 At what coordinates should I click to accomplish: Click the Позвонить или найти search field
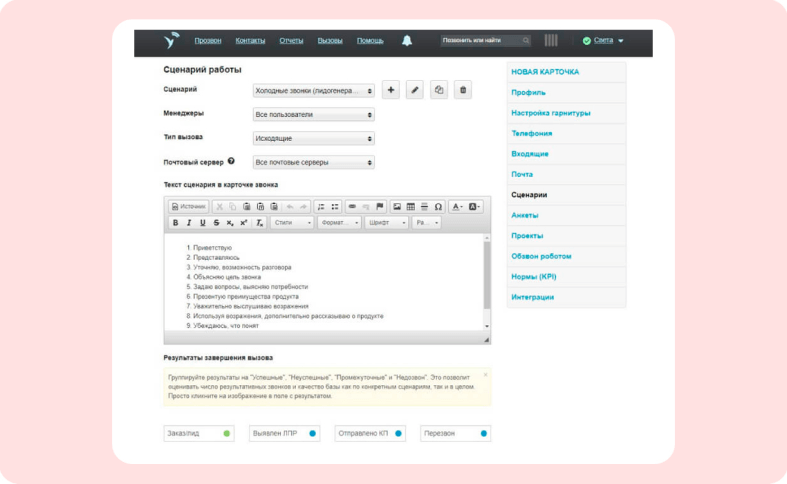coord(485,41)
